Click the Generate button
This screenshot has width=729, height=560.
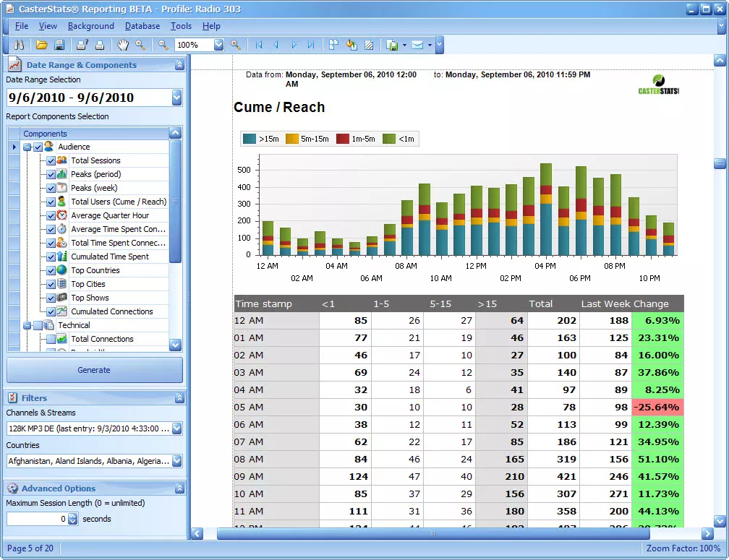(94, 370)
